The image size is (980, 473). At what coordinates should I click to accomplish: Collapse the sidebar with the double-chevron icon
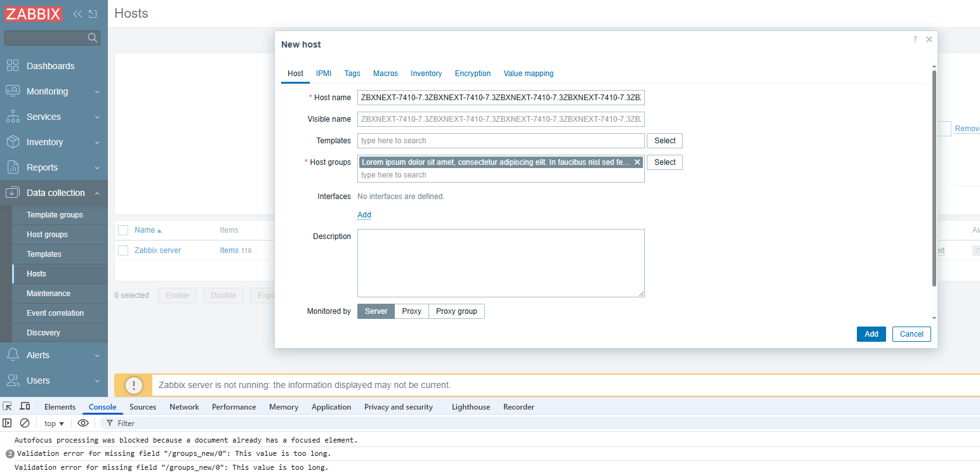pos(77,13)
